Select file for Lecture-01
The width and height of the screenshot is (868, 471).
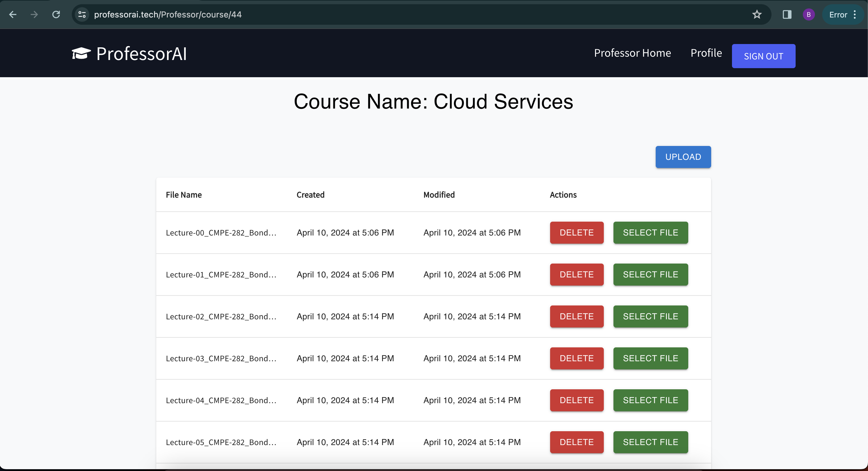point(650,274)
